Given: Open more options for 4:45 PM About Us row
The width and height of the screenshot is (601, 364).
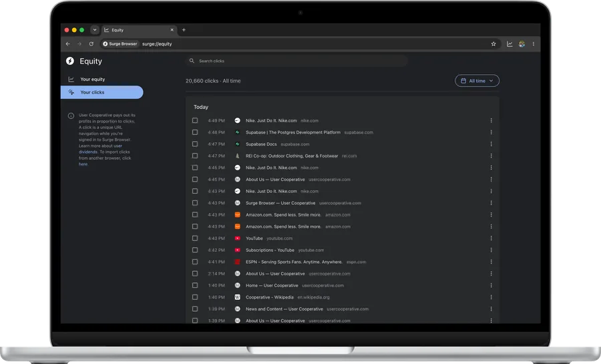Looking at the screenshot, I should point(491,179).
